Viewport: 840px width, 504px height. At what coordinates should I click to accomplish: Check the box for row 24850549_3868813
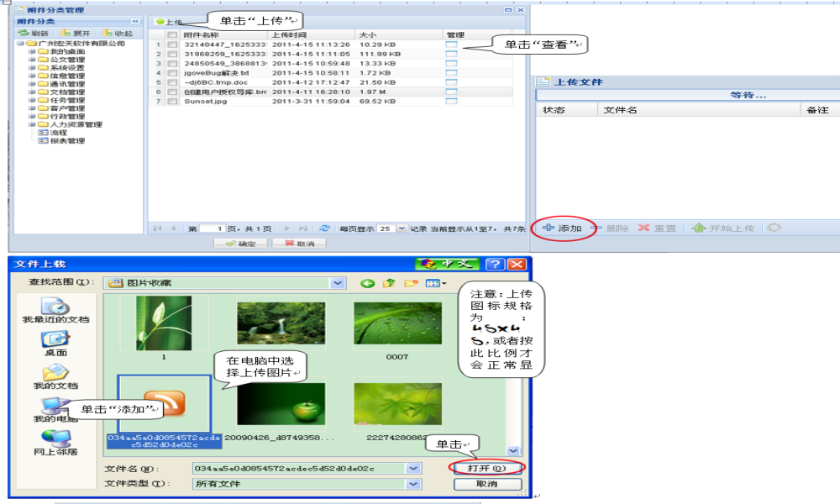click(172, 63)
